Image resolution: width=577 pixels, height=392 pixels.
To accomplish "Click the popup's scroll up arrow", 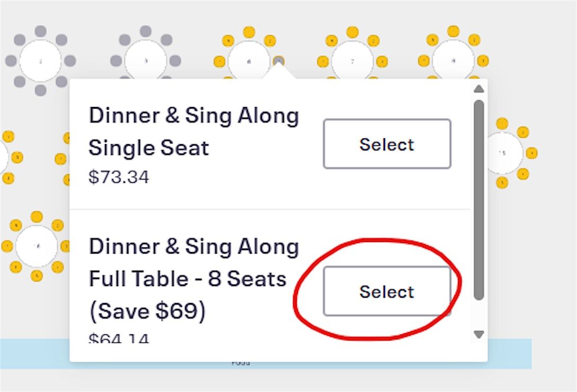I will click(x=478, y=88).
